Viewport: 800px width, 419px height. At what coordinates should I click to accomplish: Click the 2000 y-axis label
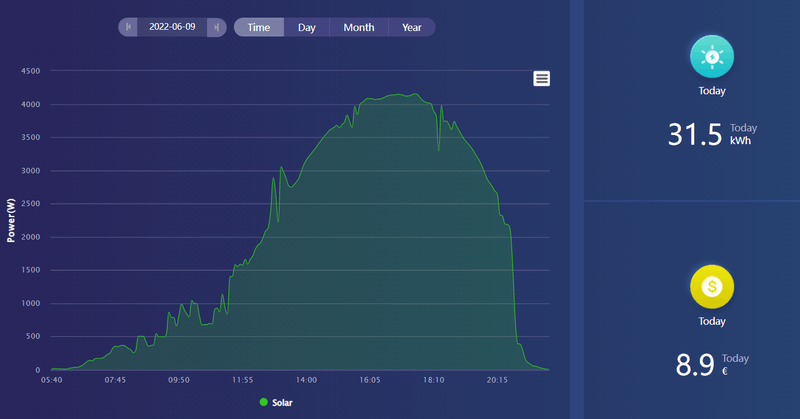pos(31,237)
